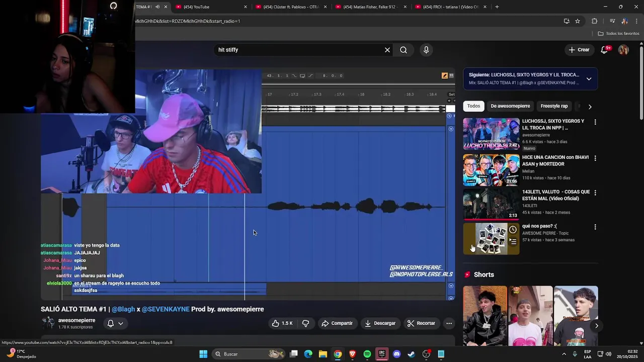The width and height of the screenshot is (644, 362).
Task: Open Chrome three-dot menu
Action: coord(636,21)
